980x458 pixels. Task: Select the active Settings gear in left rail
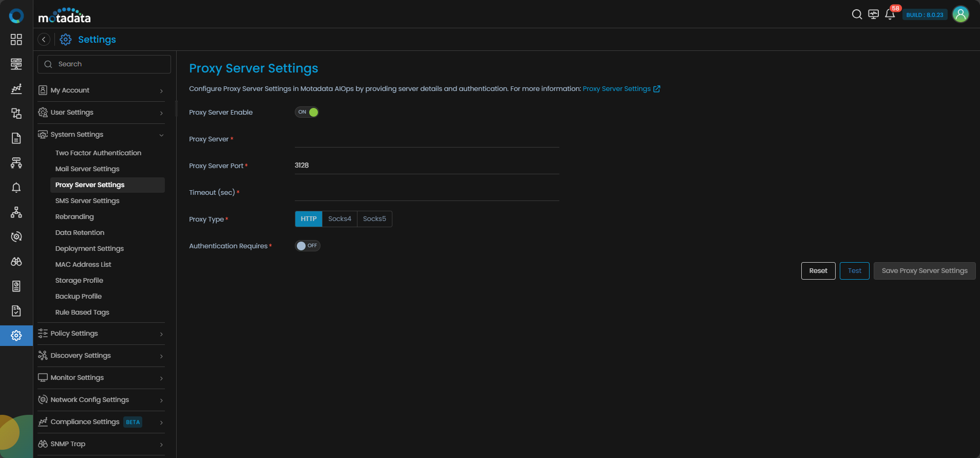(16, 336)
